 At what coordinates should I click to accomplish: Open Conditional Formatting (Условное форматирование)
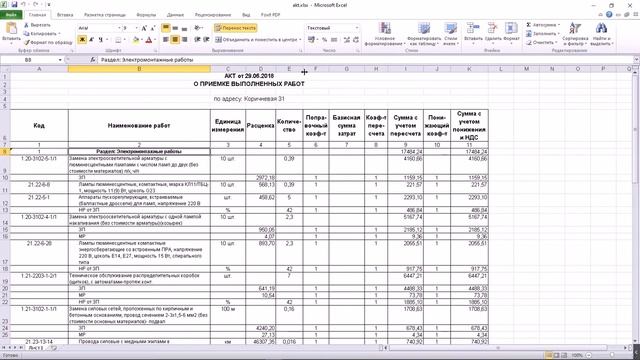tap(384, 34)
